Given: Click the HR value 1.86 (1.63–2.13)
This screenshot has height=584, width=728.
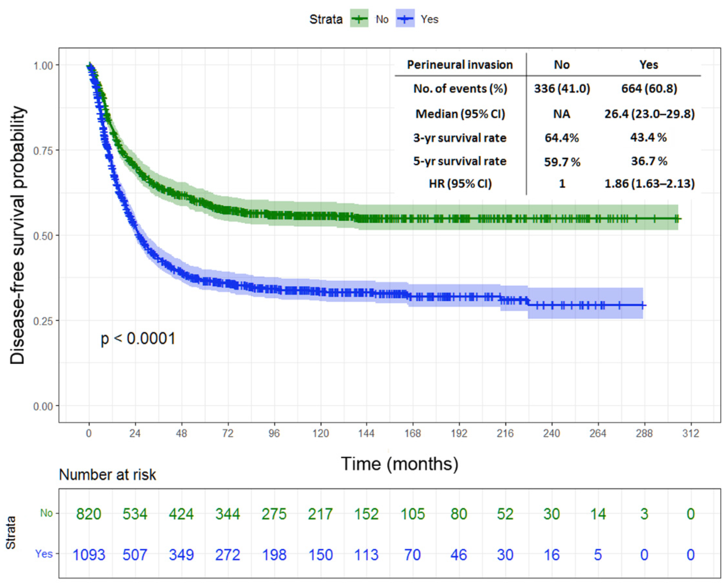Looking at the screenshot, I should click(x=649, y=184).
